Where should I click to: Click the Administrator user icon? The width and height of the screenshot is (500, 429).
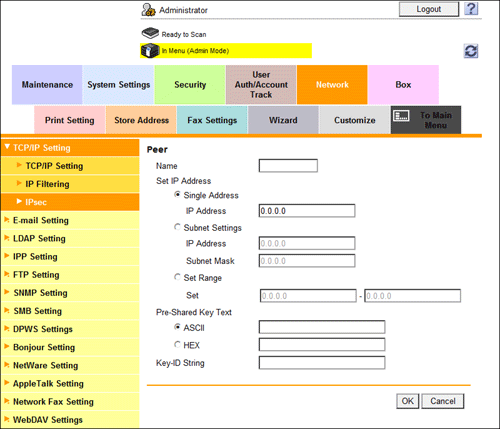pos(148,10)
